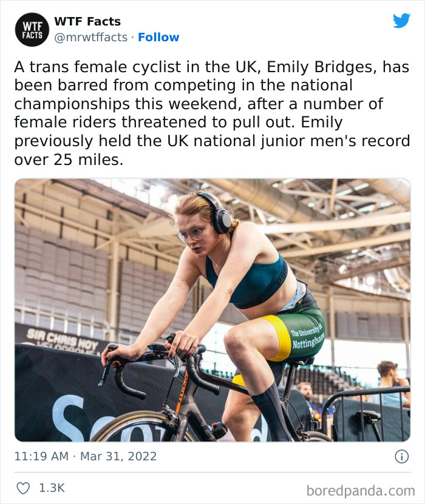425x504 pixels.
Task: Click the 1.3K likes count
Action: 53,488
